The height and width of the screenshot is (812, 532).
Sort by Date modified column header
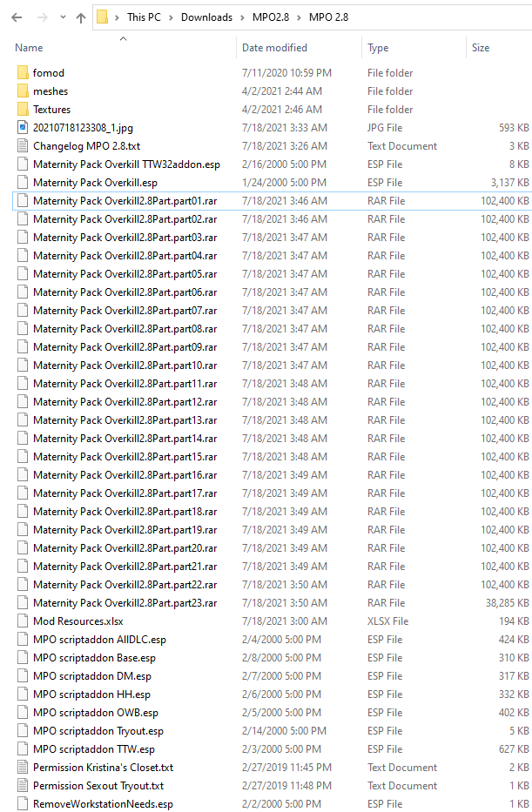(274, 48)
